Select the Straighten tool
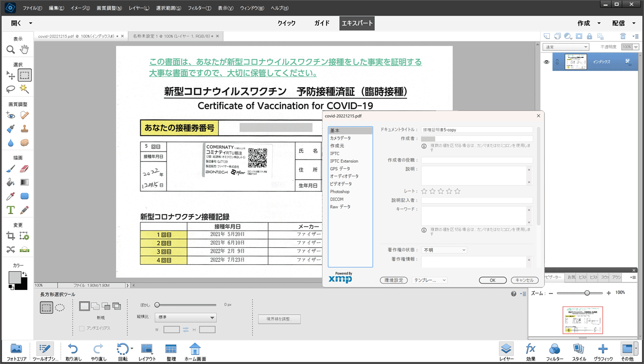The height and width of the screenshot is (364, 644). (24, 249)
